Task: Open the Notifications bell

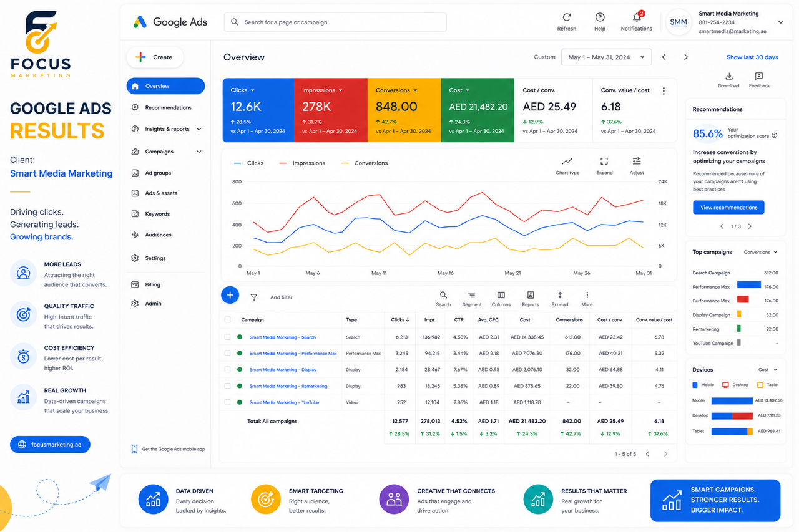Action: click(637, 17)
